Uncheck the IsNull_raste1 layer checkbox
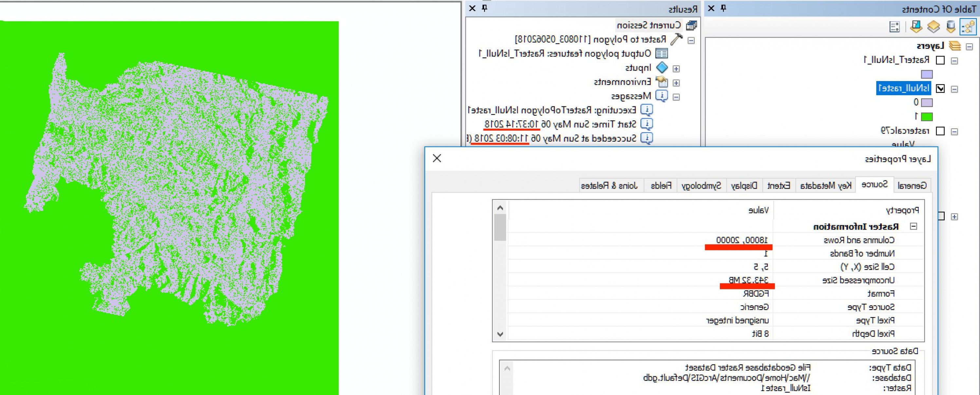 pos(940,89)
